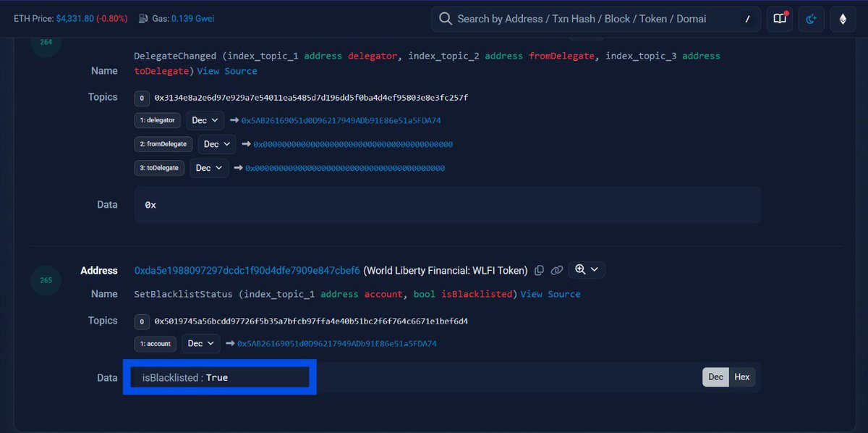The height and width of the screenshot is (433, 868).
Task: Click topic 0 badge of SetBlacklistStatus log
Action: click(142, 321)
